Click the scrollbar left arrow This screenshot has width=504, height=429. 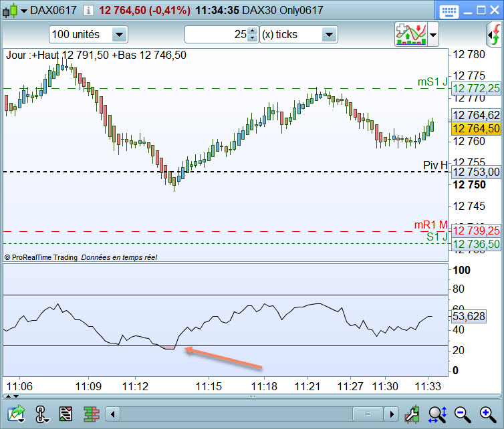[113, 414]
